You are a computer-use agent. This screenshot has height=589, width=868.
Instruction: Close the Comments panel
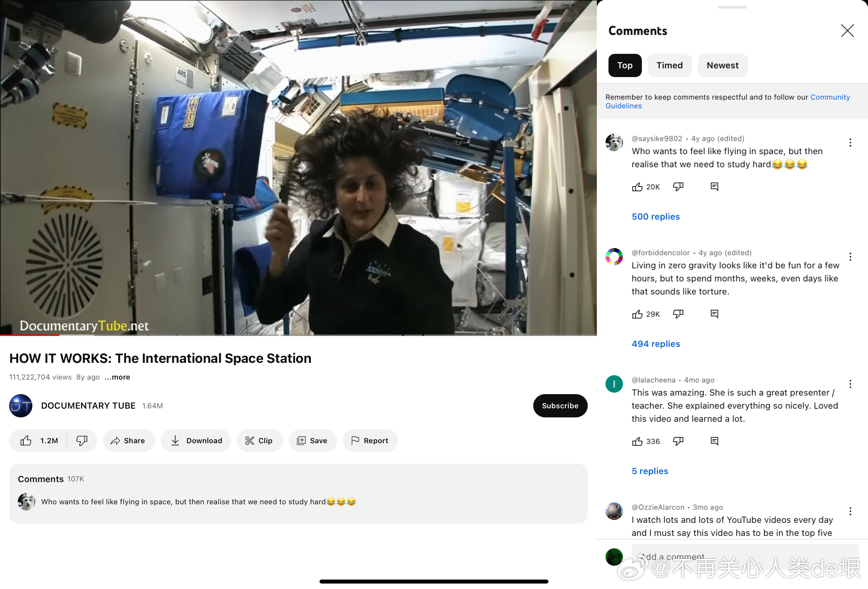coord(847,31)
